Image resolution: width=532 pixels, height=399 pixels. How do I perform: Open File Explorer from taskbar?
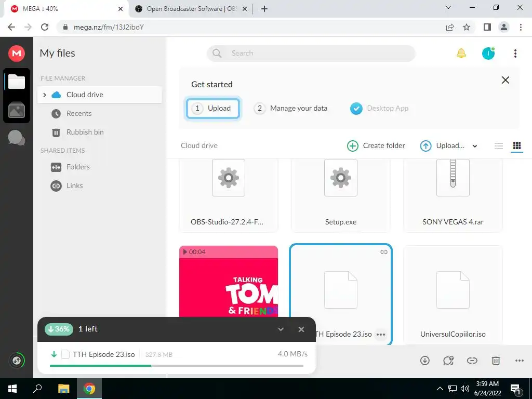pos(63,389)
